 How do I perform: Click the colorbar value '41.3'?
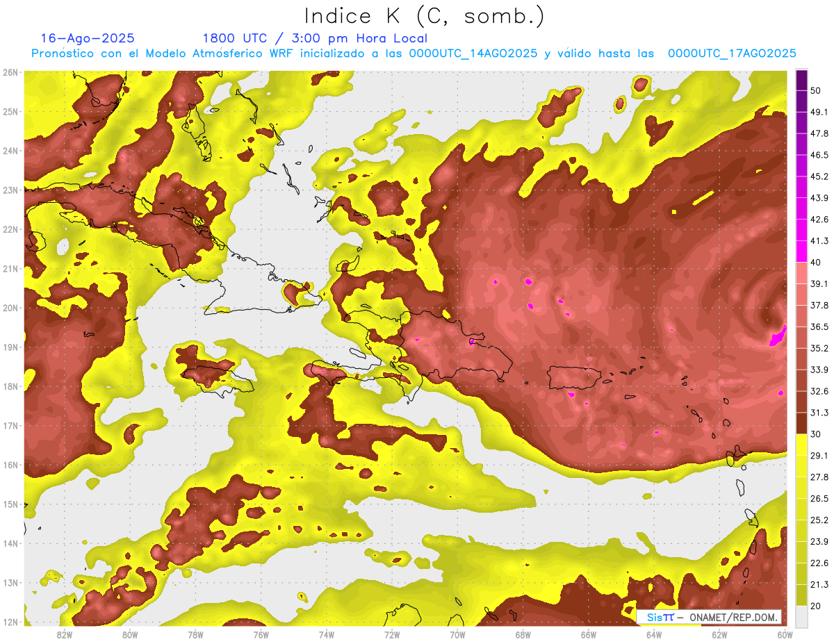[x=819, y=241]
